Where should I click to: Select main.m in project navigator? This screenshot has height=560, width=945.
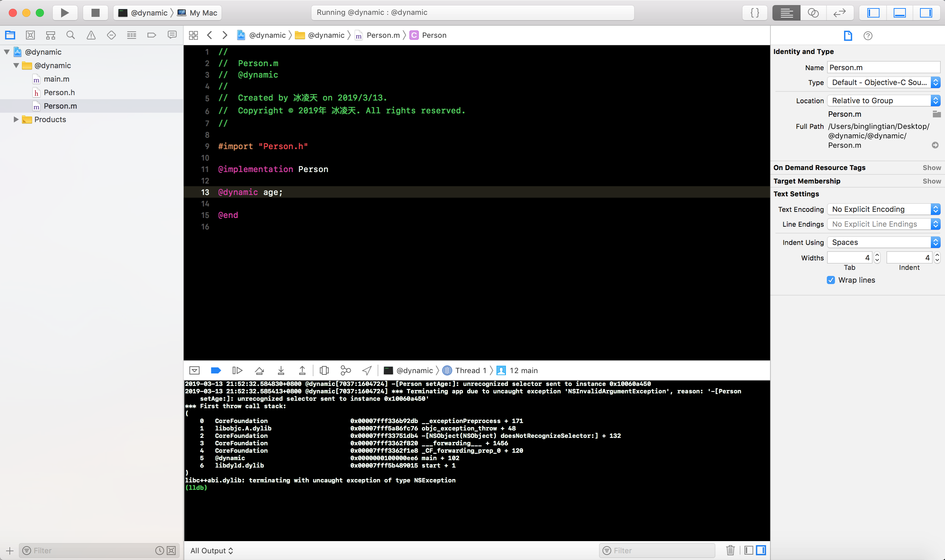pos(56,79)
